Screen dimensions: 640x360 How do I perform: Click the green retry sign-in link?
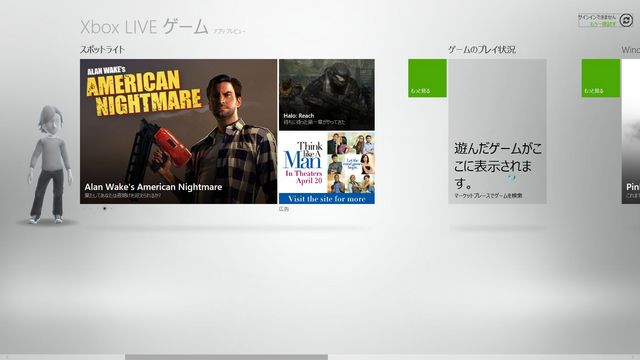pyautogui.click(x=603, y=24)
